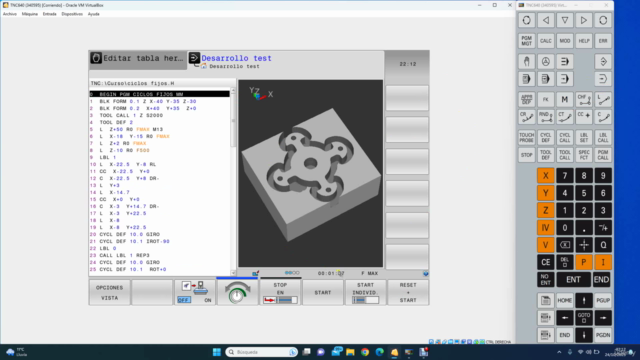Click the M function key
Viewport: 640px width, 360px height.
(565, 99)
